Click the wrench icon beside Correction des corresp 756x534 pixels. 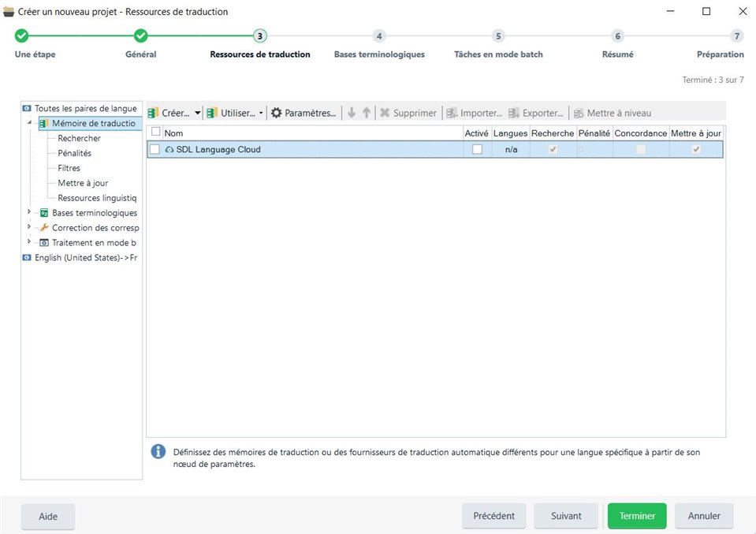tap(45, 227)
